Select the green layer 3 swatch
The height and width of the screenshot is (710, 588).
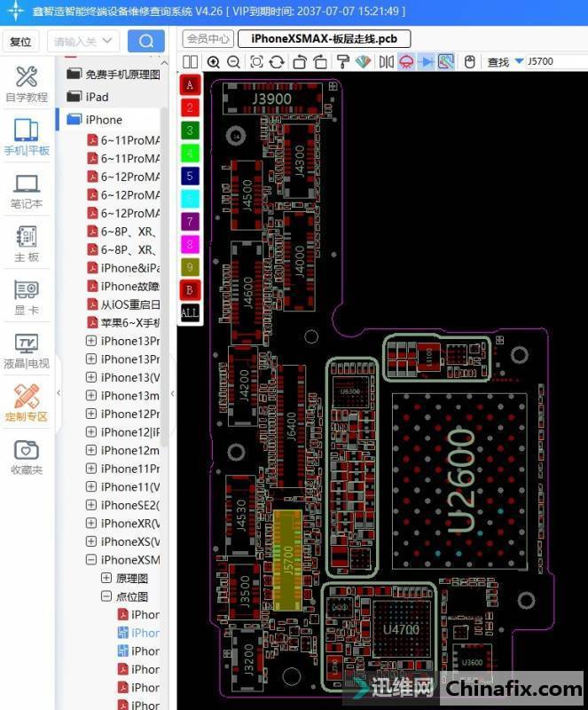pos(190,130)
